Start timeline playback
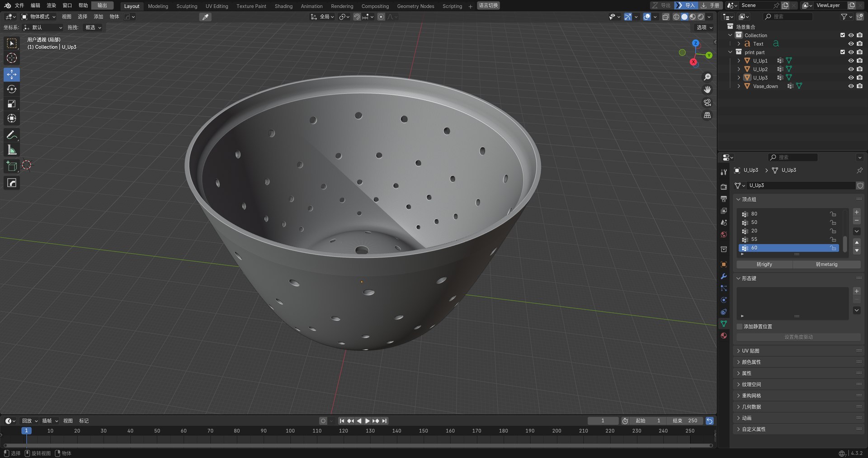Screen dimensions: 868x458 coord(368,421)
